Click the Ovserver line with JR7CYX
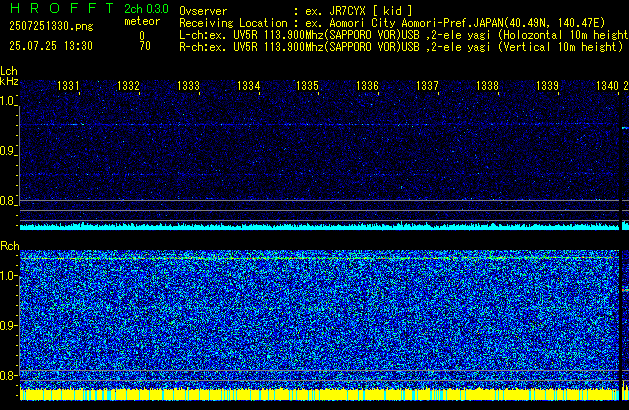The height and width of the screenshot is (410, 629). (296, 11)
